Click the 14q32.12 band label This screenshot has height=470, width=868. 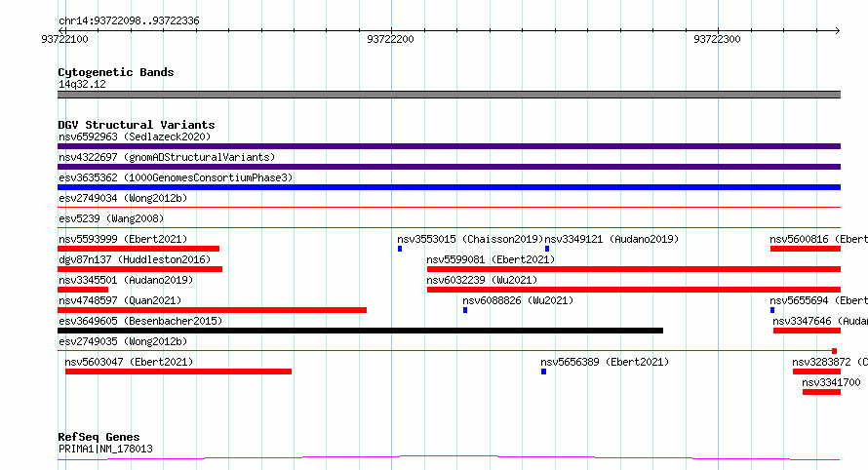coord(82,84)
